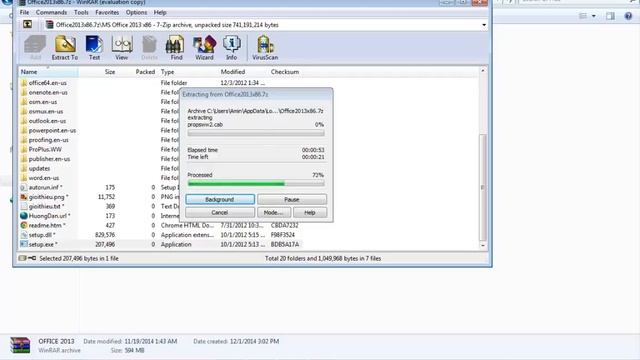This screenshot has height=360, width=640.
Task: Open the Help menu
Action: (160, 13)
